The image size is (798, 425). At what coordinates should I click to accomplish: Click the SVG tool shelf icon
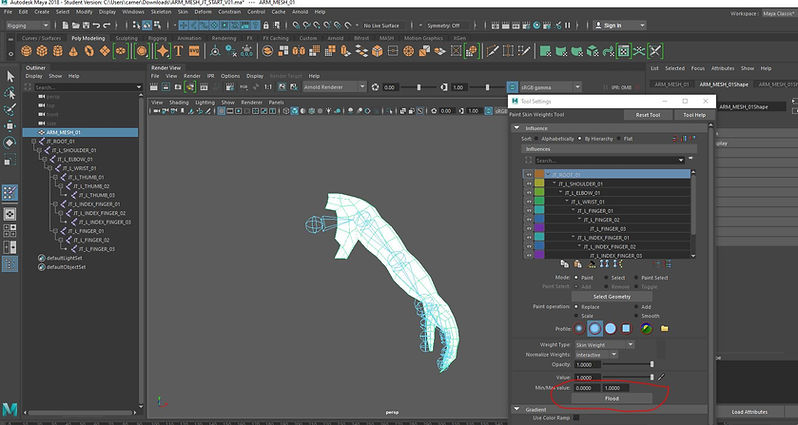point(194,51)
